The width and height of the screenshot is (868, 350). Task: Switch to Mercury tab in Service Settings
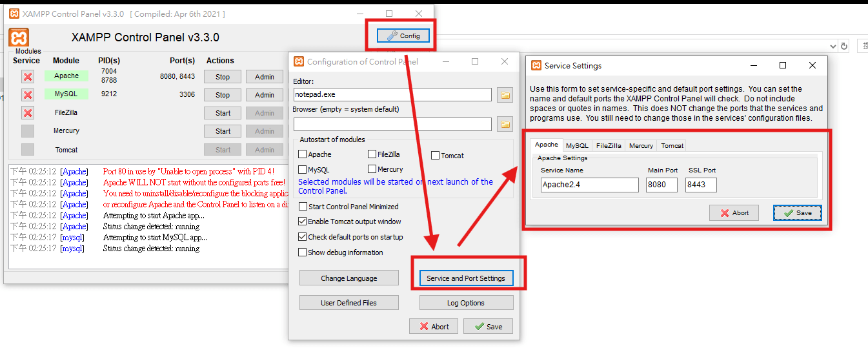[641, 145]
